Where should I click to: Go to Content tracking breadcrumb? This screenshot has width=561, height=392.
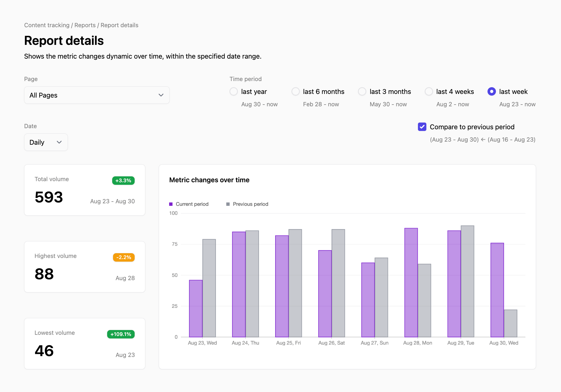pos(47,25)
